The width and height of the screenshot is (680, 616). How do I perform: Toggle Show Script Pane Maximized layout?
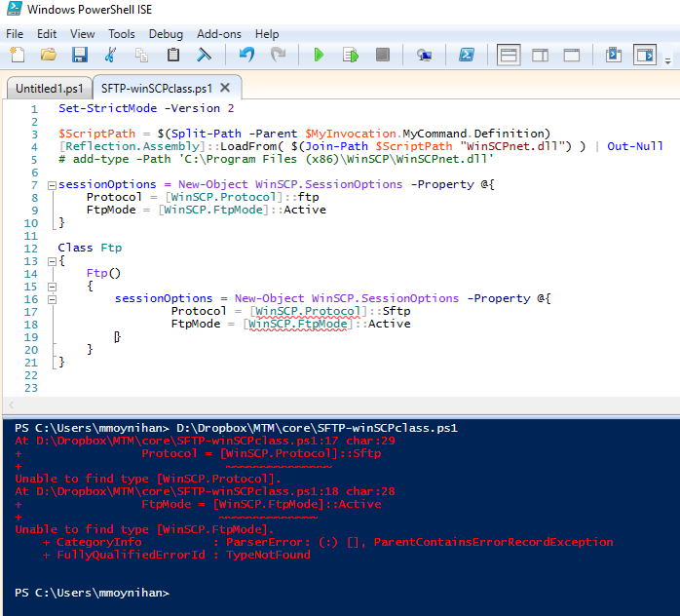coord(572,55)
